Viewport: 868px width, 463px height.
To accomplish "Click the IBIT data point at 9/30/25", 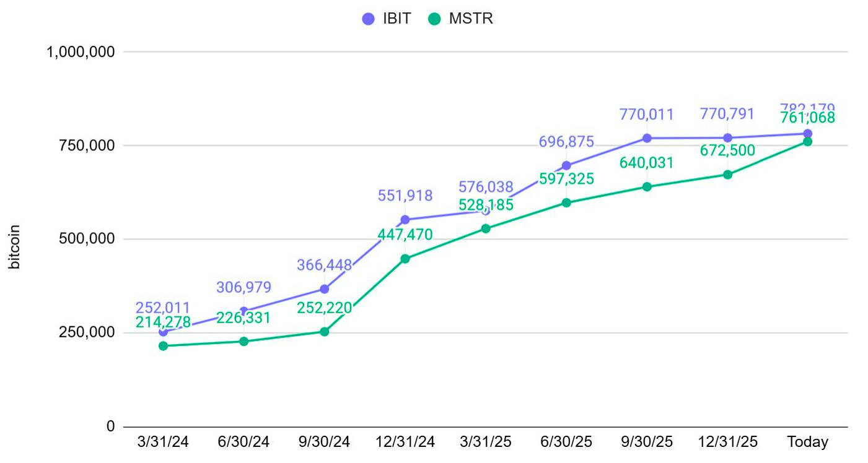I will pyautogui.click(x=647, y=138).
